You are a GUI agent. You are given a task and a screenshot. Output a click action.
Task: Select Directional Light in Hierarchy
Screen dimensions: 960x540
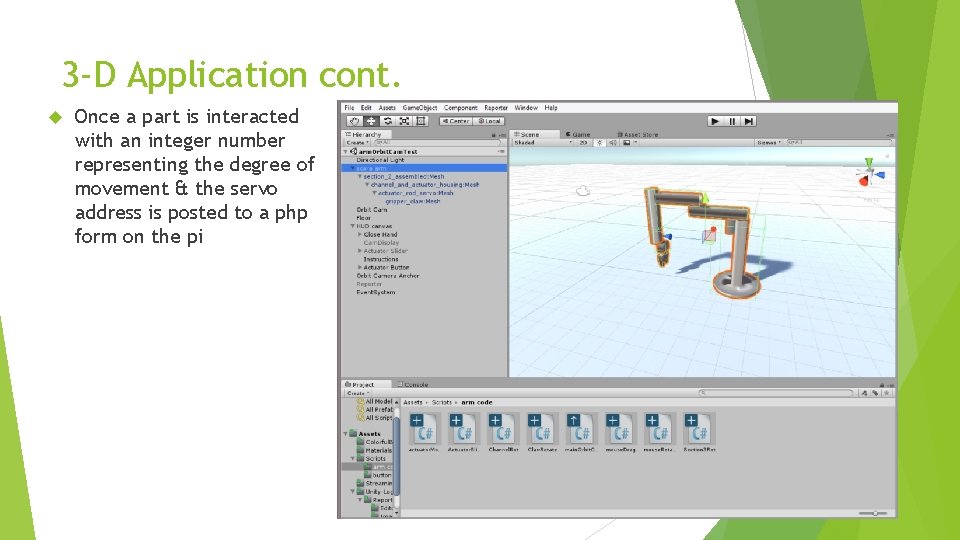(380, 160)
